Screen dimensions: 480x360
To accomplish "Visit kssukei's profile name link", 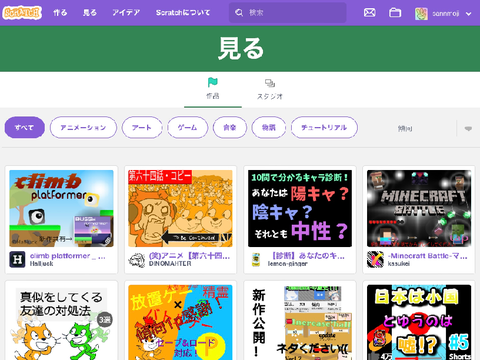I will 399,264.
